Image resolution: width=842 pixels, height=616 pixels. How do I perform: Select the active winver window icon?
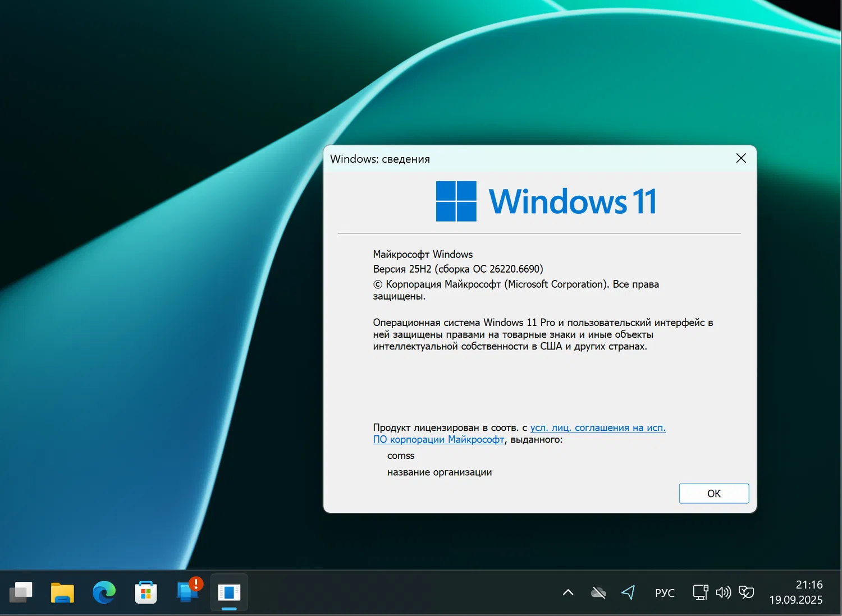pos(229,592)
